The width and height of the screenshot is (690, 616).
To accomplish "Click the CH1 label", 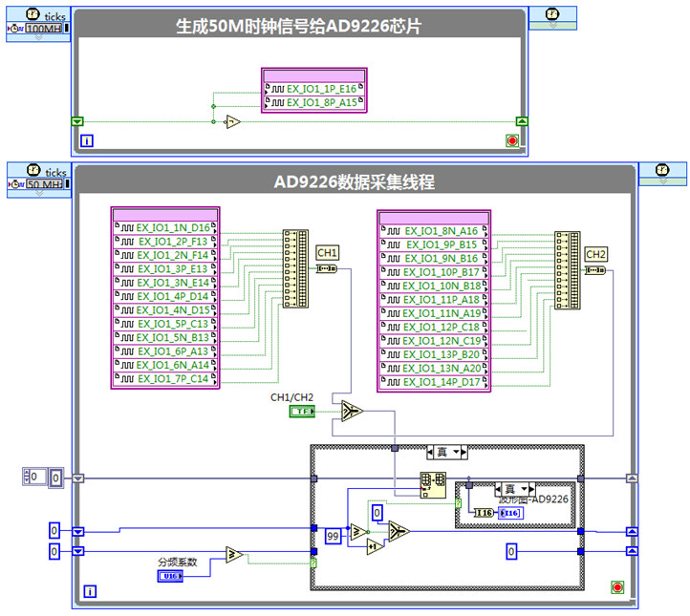I will click(x=327, y=253).
